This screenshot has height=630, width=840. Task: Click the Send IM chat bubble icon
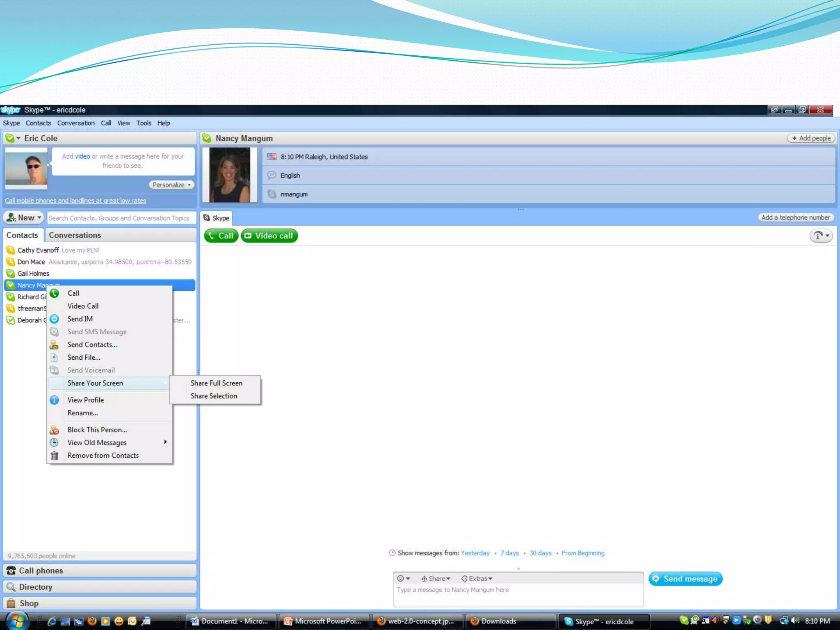point(54,319)
